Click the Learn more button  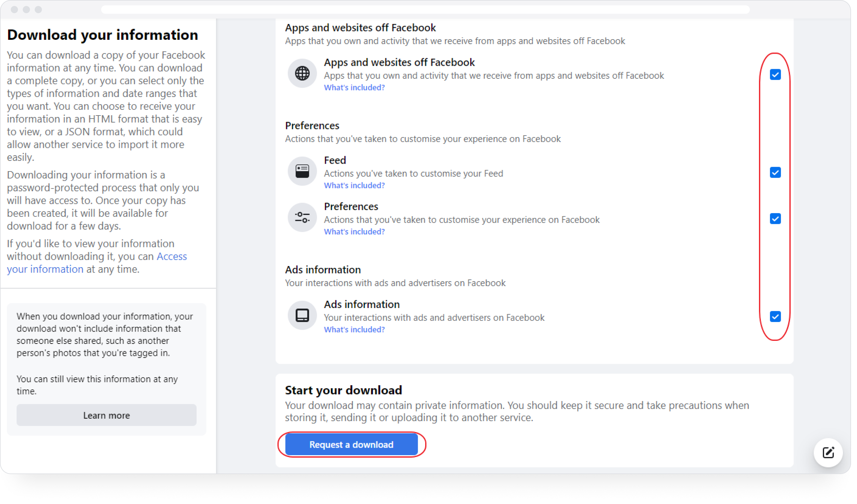tap(107, 415)
